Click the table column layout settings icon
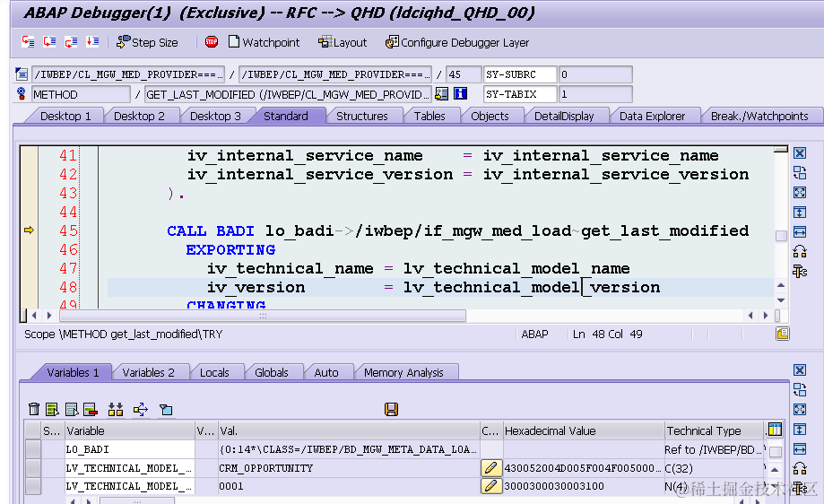 tap(775, 430)
